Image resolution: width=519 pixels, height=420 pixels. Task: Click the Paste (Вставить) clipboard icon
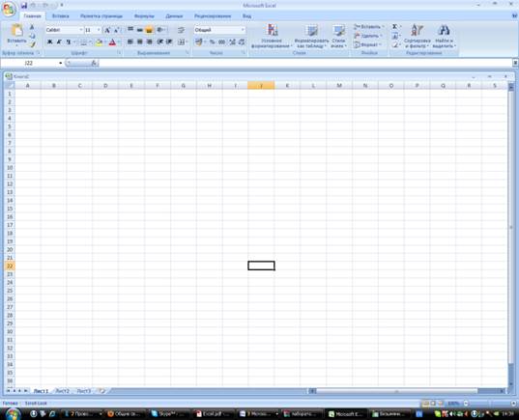click(x=16, y=31)
